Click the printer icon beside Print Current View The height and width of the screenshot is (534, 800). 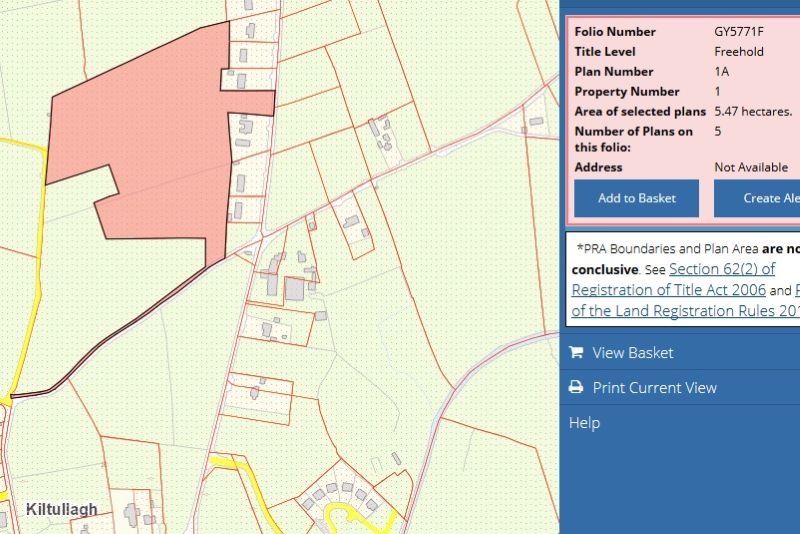(x=576, y=388)
